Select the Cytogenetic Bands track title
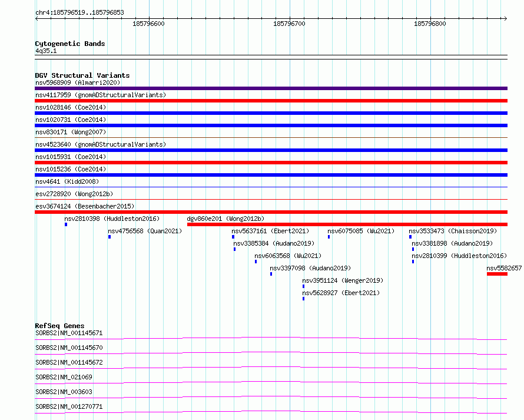The width and height of the screenshot is (524, 420). coord(70,44)
